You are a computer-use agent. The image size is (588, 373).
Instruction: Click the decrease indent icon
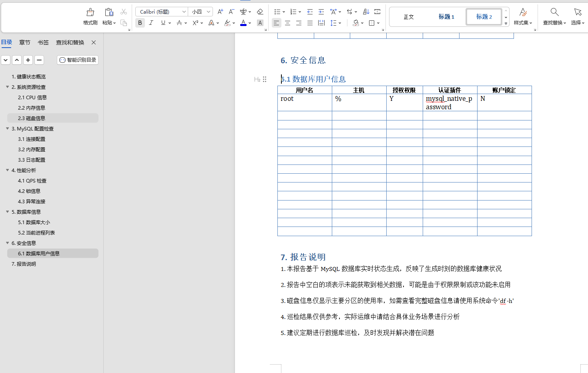tap(310, 12)
